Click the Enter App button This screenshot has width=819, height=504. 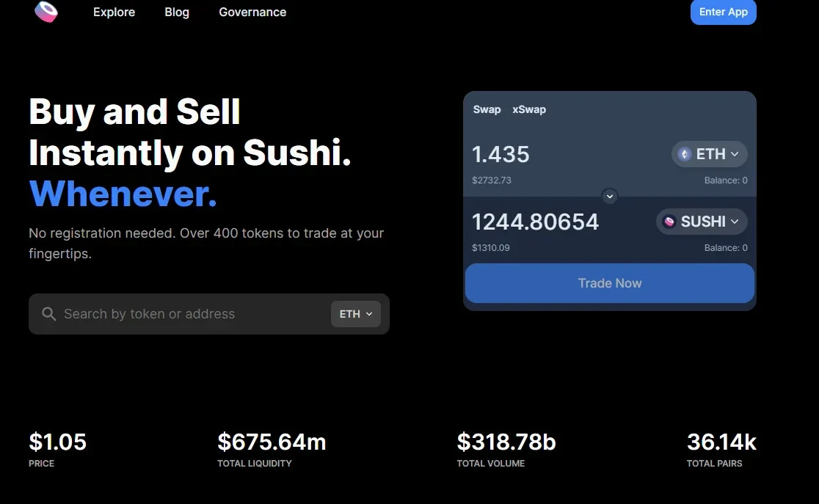click(x=723, y=12)
